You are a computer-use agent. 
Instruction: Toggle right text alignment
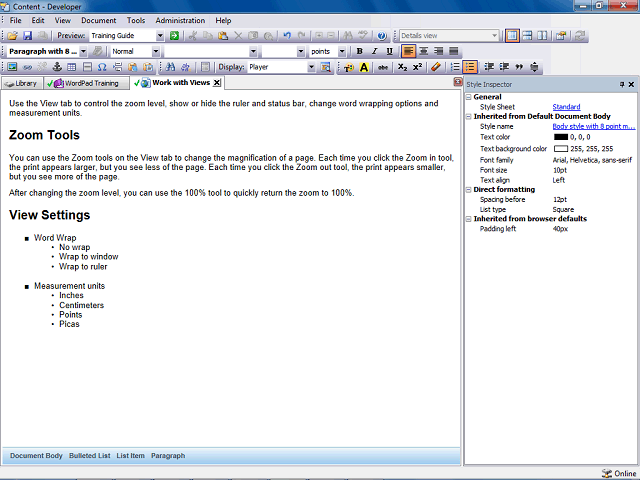coord(438,51)
